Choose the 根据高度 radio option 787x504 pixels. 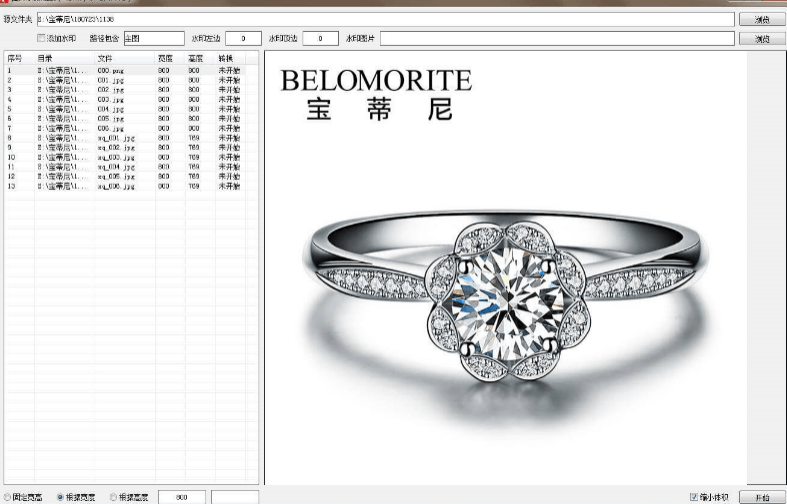coord(113,496)
